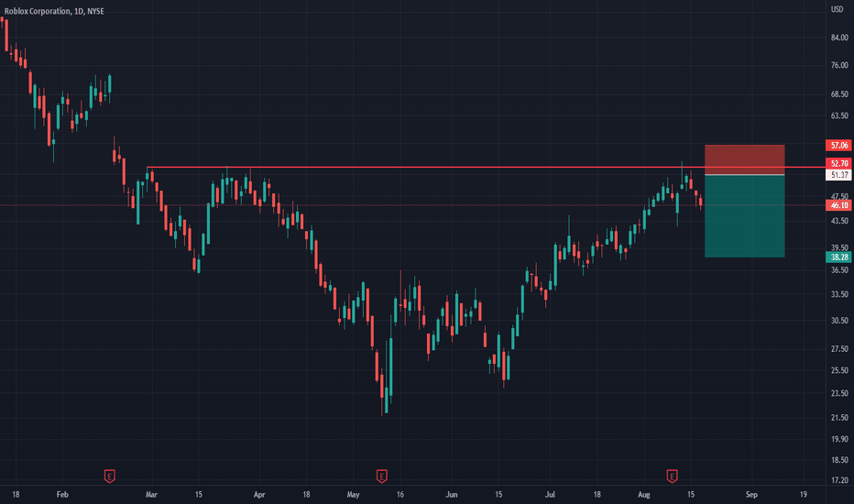Click the 19.90 price axis value

pos(839,439)
